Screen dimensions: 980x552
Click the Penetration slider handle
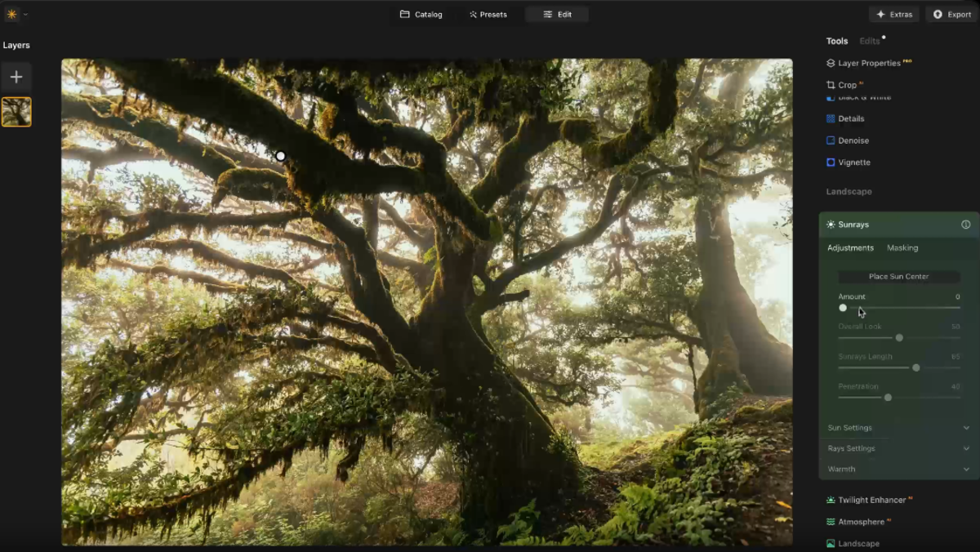888,398
